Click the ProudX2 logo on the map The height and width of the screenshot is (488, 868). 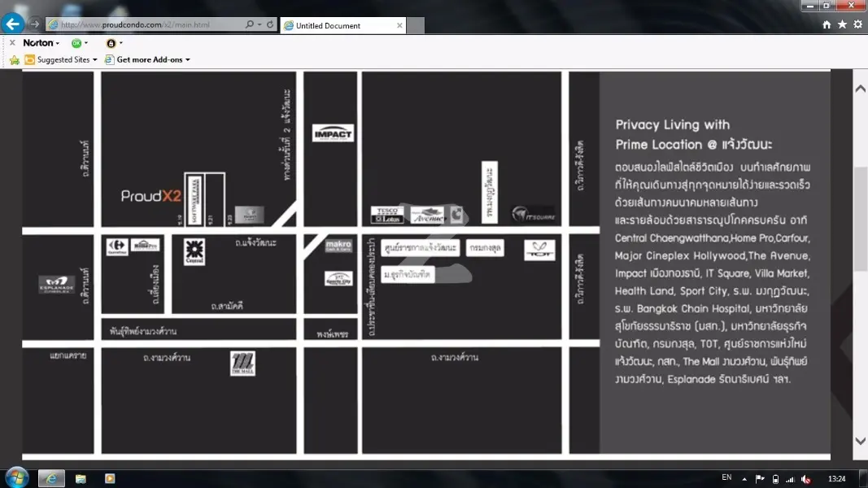click(x=151, y=196)
